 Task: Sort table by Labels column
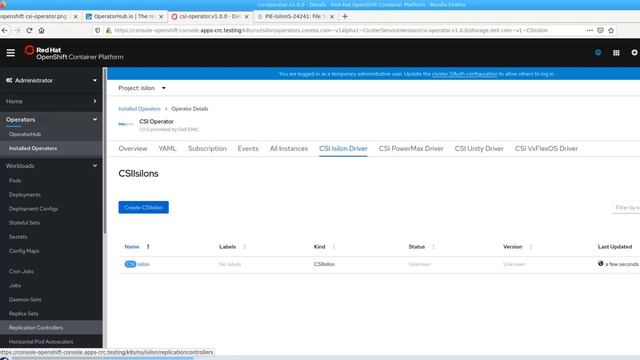coord(245,247)
